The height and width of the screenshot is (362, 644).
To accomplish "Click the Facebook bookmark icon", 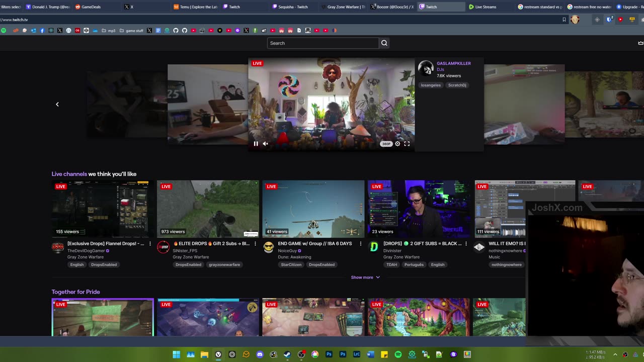I will click(x=42, y=31).
